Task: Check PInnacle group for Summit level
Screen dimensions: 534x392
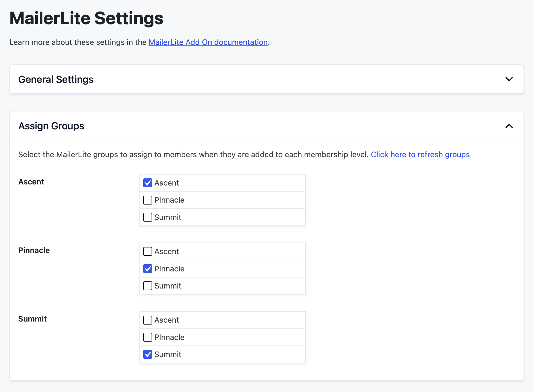Action: [x=148, y=337]
